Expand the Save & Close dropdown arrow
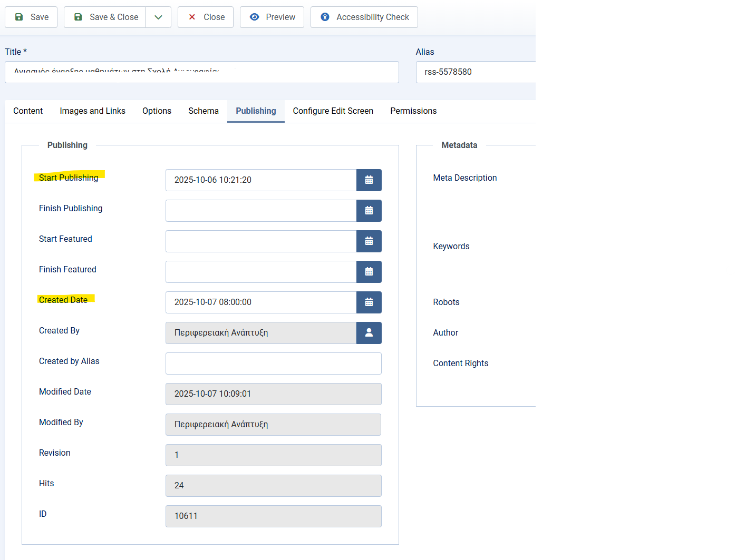The width and height of the screenshot is (736, 560). point(158,17)
